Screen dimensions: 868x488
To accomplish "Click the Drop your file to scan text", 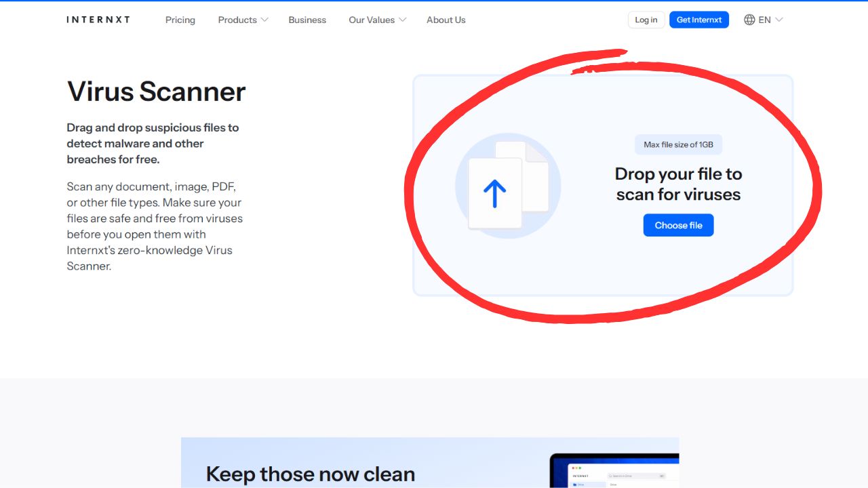I will coord(678,184).
